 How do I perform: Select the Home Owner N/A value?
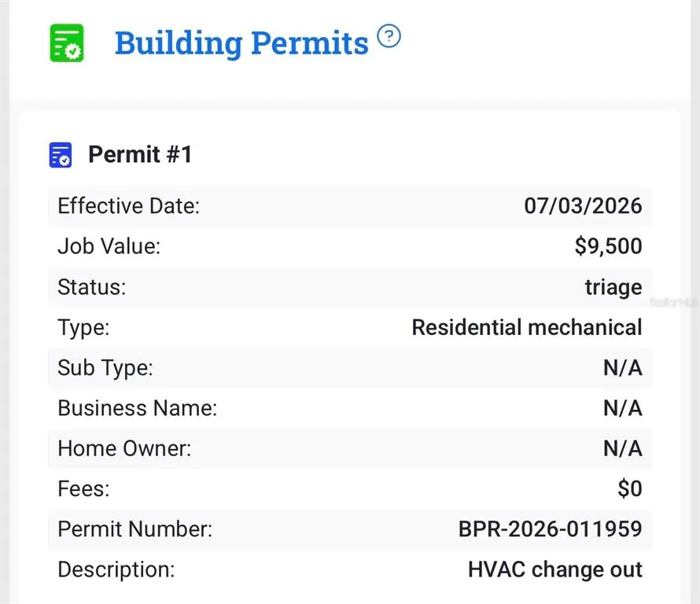(x=623, y=448)
